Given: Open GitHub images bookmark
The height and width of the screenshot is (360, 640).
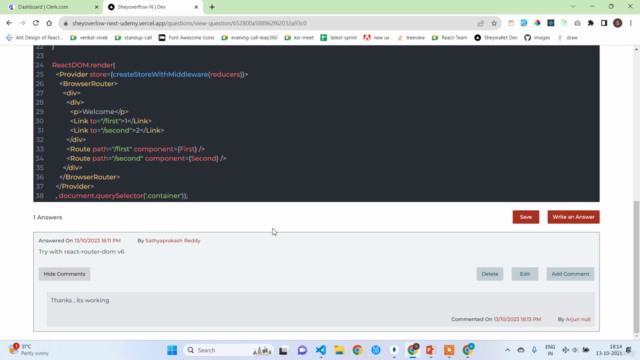Looking at the screenshot, I should click(537, 38).
